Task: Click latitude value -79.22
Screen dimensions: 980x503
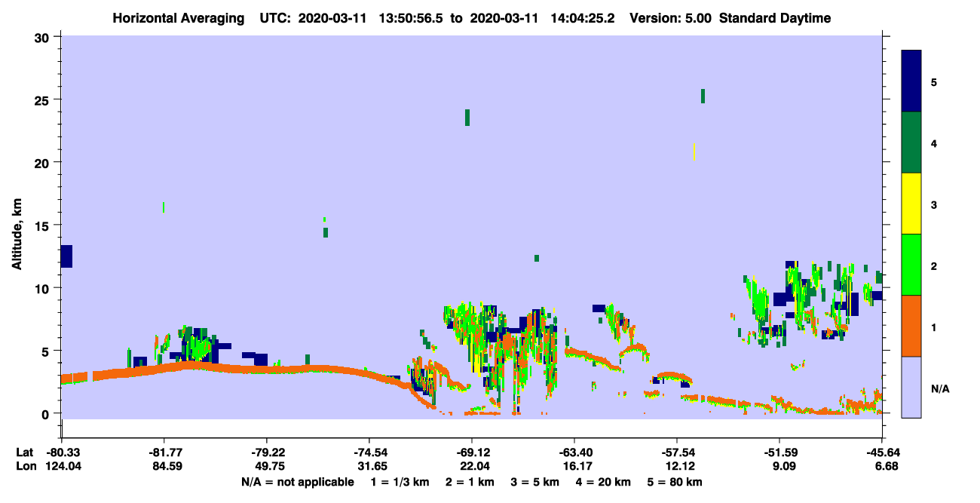Action: point(267,452)
